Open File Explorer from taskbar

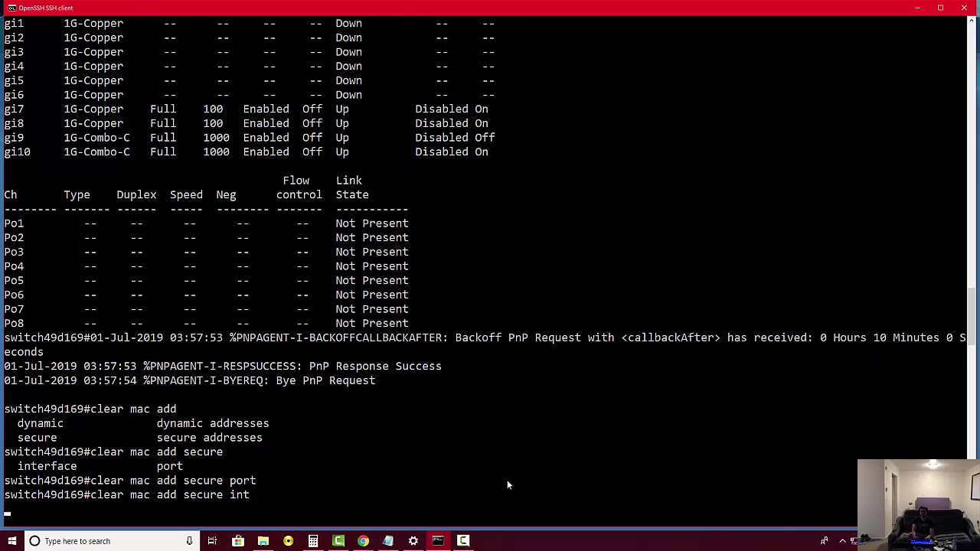pyautogui.click(x=263, y=541)
